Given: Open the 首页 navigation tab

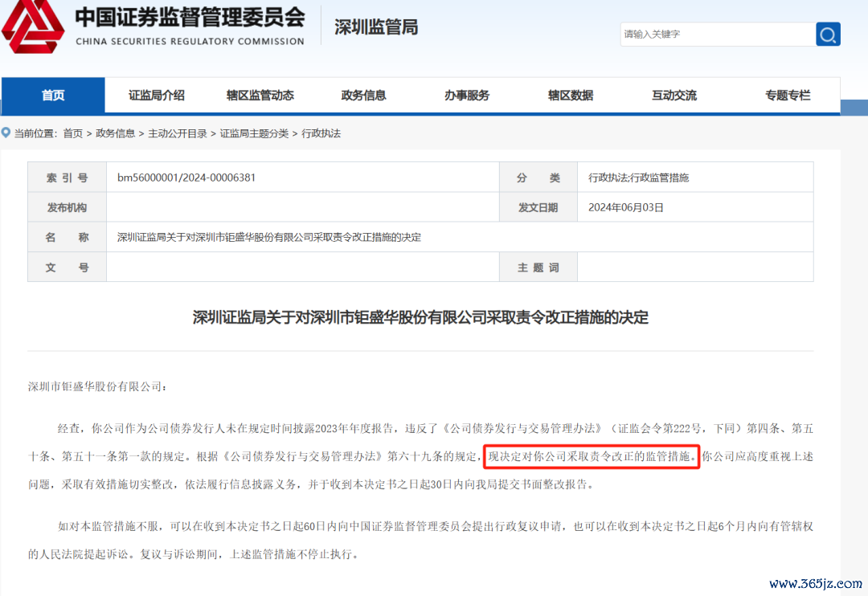Looking at the screenshot, I should click(53, 95).
